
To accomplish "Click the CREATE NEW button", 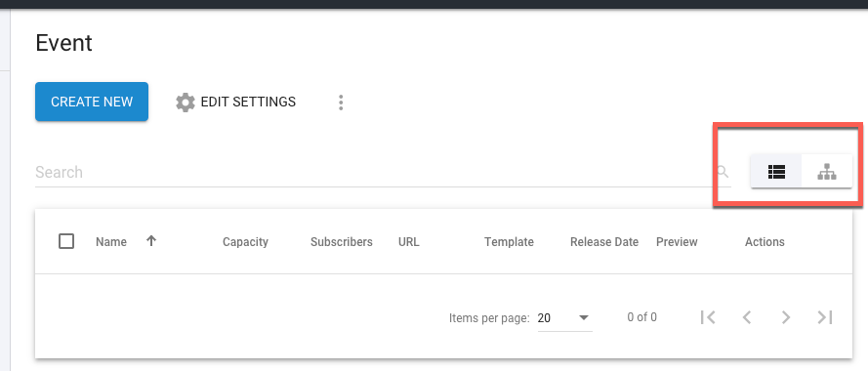I will tap(92, 102).
